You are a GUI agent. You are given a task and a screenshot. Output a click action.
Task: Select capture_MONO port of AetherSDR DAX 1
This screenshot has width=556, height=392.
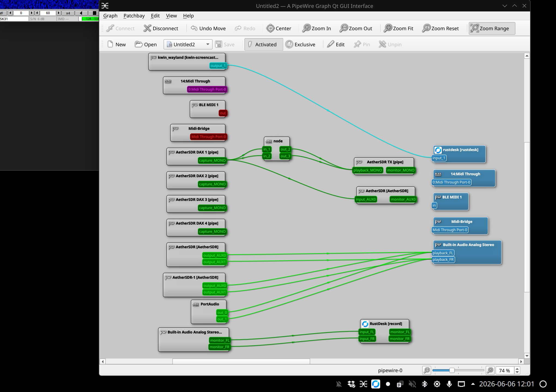coord(212,160)
